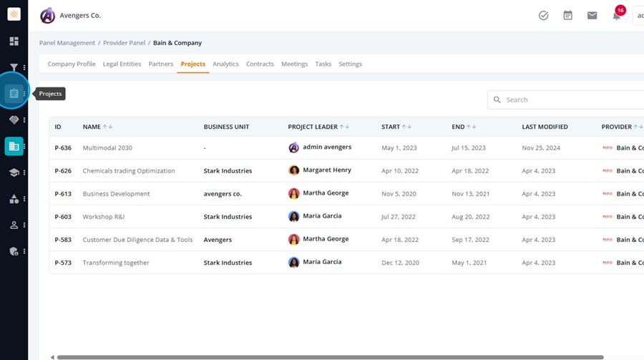Go to Panel Management breadcrumb

point(67,43)
